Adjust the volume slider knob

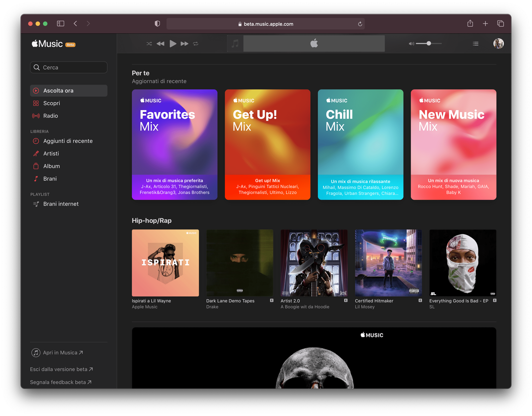click(x=429, y=43)
